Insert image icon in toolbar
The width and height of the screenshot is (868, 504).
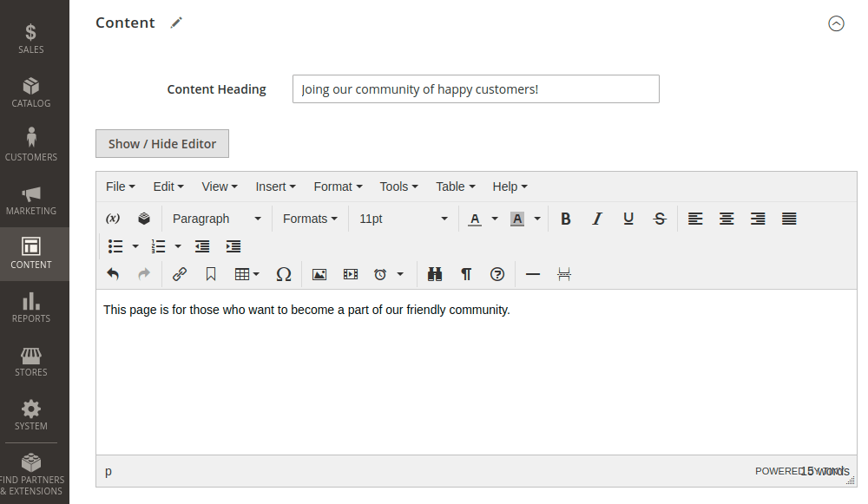coord(319,274)
